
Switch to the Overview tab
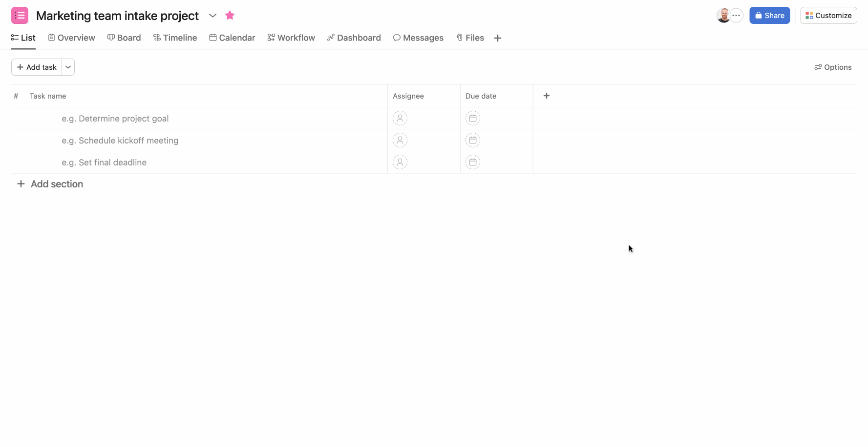[x=71, y=38]
